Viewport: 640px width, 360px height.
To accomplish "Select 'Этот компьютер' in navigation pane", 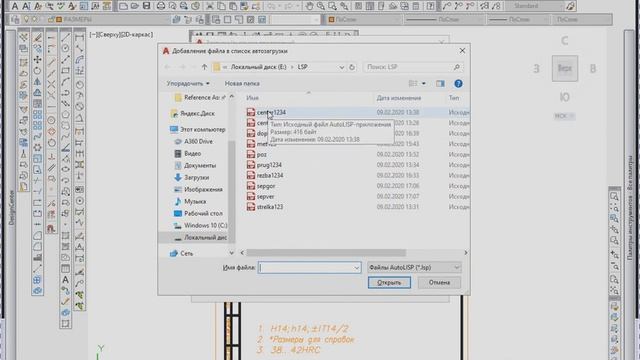I will pyautogui.click(x=202, y=129).
